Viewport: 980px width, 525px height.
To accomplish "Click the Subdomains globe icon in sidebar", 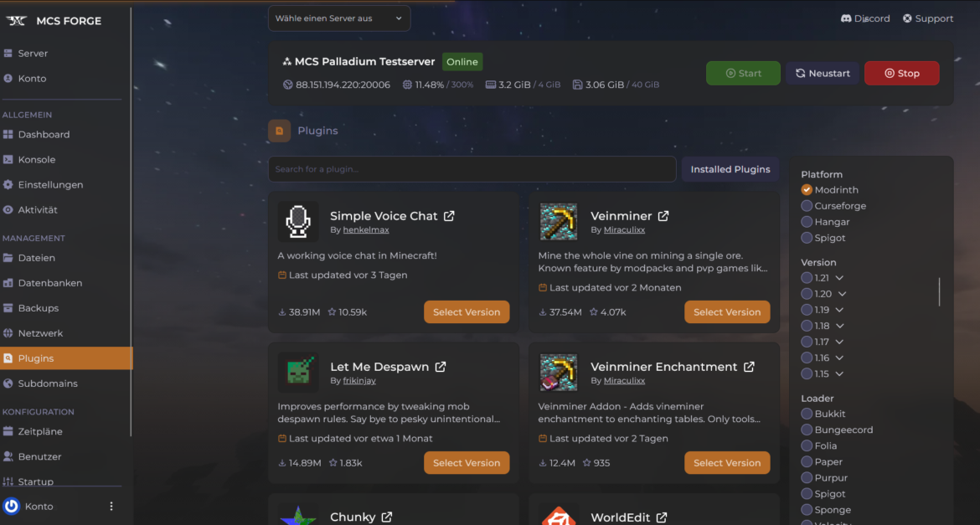I will tap(8, 383).
